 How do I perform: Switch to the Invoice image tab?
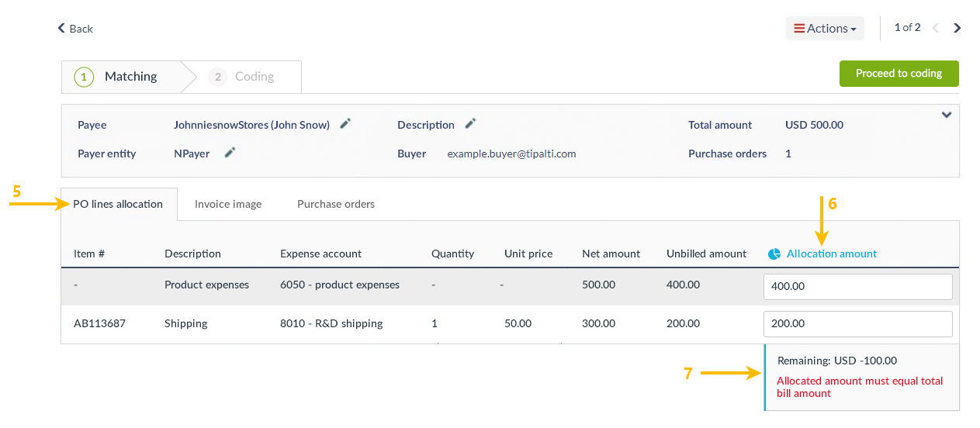[228, 205]
